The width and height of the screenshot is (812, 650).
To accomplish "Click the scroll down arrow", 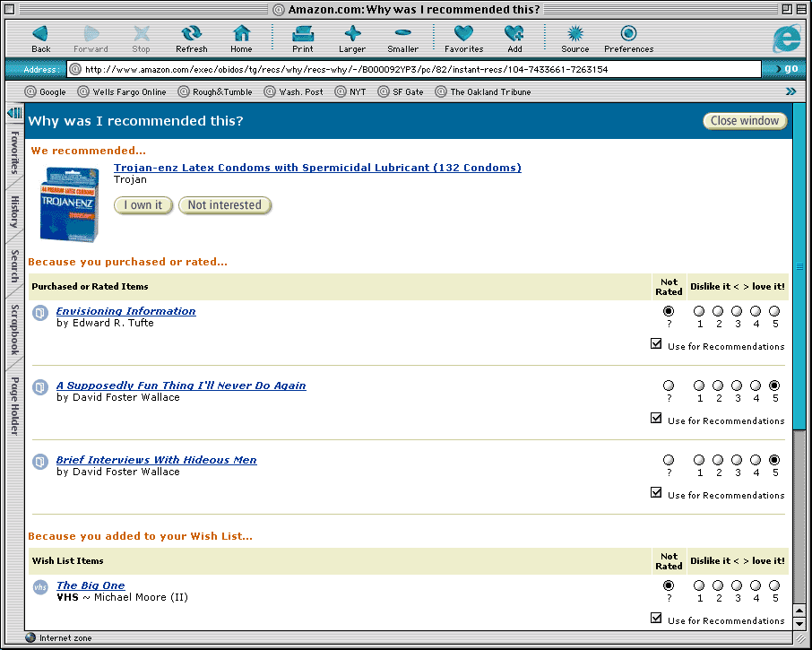I will (x=799, y=624).
